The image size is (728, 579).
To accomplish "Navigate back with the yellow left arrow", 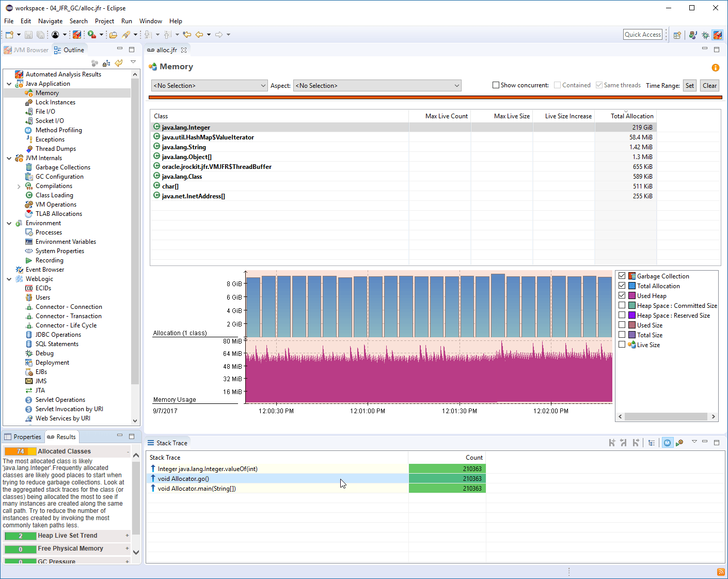I will point(199,35).
